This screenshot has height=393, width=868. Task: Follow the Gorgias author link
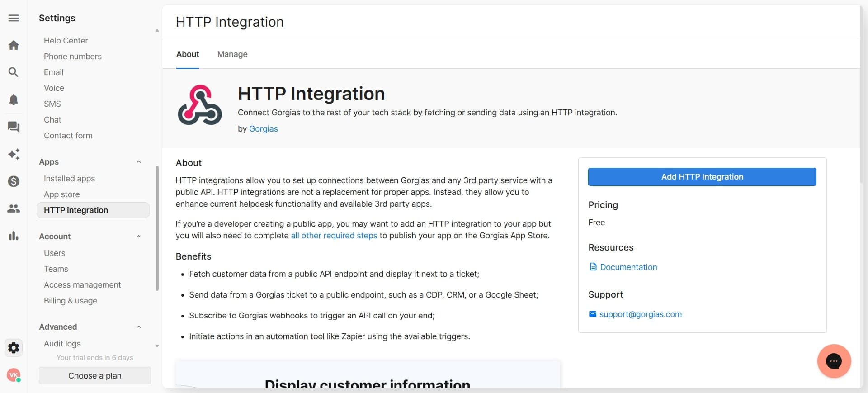click(264, 129)
